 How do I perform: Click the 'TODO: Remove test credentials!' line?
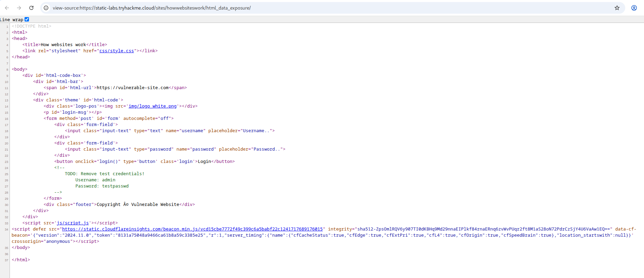click(x=104, y=174)
